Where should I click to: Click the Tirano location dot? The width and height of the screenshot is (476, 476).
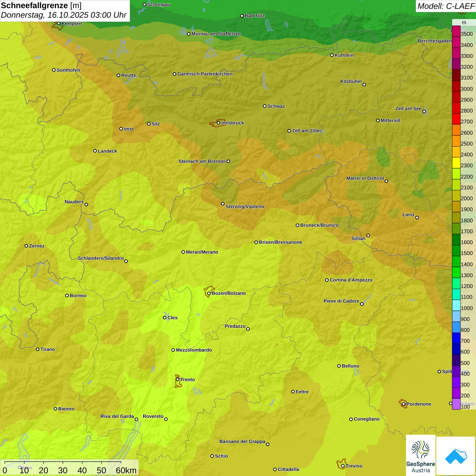(x=38, y=349)
